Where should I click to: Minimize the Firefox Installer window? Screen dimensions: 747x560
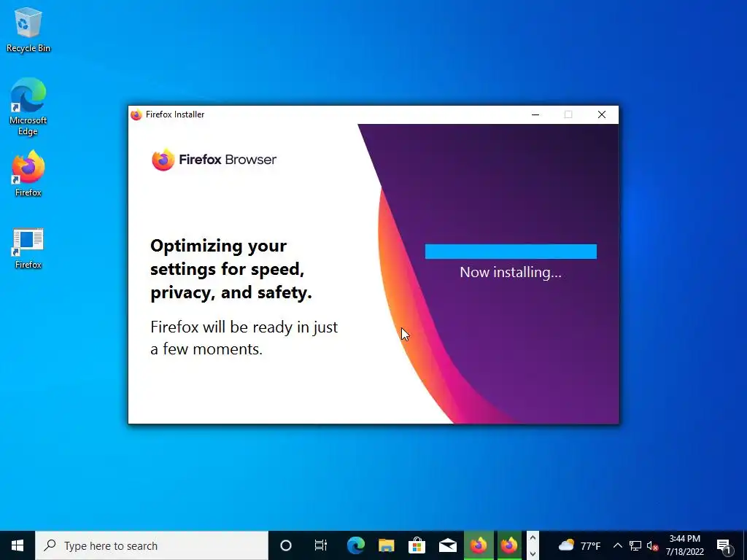click(535, 114)
